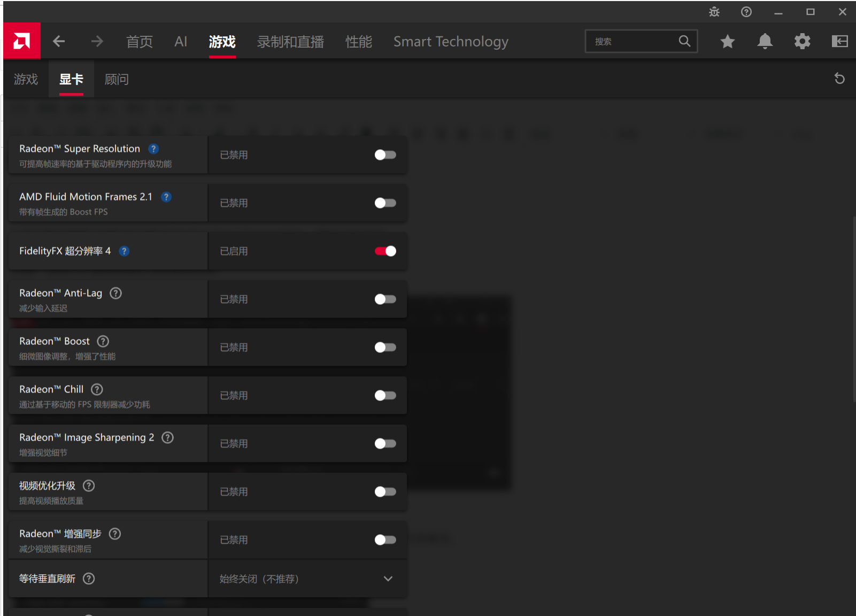Image resolution: width=856 pixels, height=616 pixels.
Task: Turn on AMD Fluid Motion Frames
Action: coord(385,203)
